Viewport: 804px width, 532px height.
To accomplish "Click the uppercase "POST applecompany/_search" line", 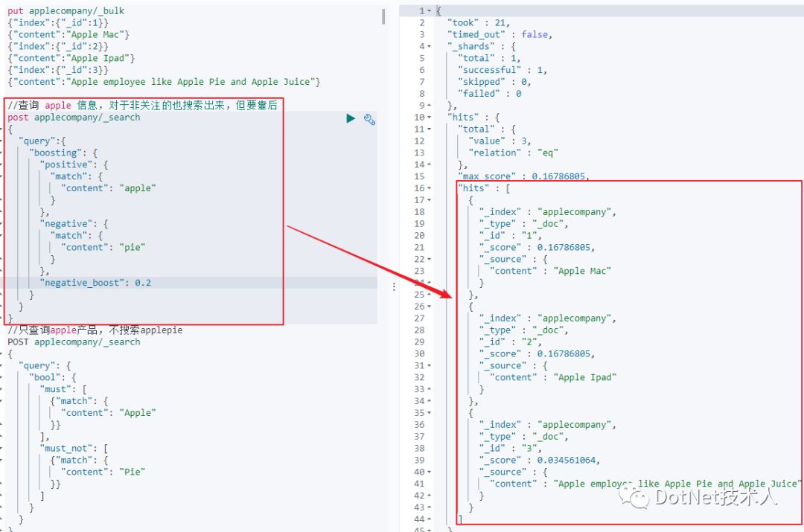I will [73, 342].
